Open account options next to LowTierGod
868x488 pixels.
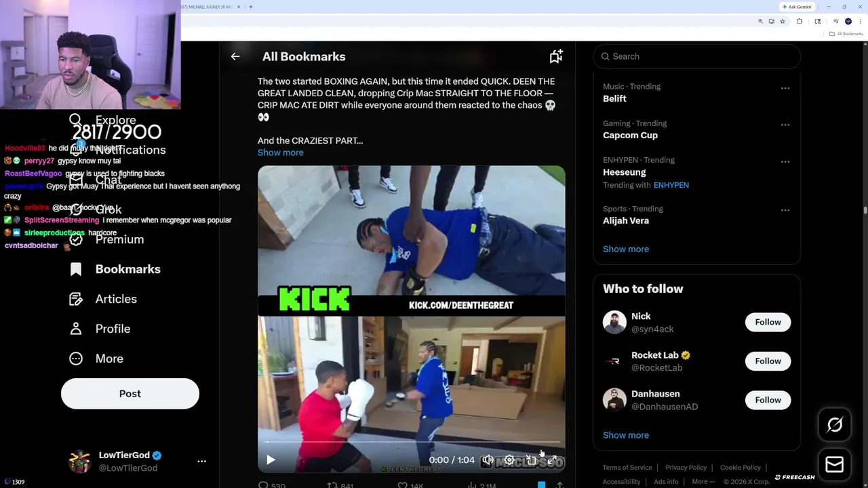coord(201,461)
